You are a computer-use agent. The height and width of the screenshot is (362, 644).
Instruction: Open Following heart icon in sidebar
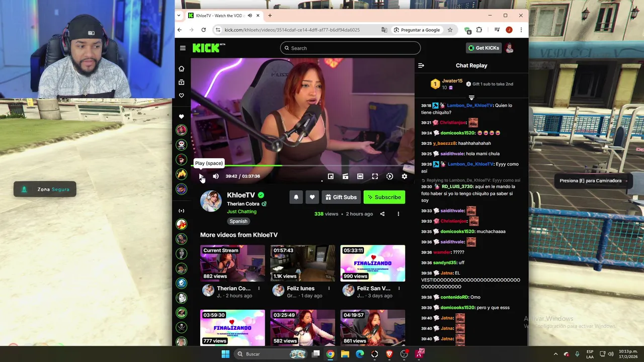point(182,96)
